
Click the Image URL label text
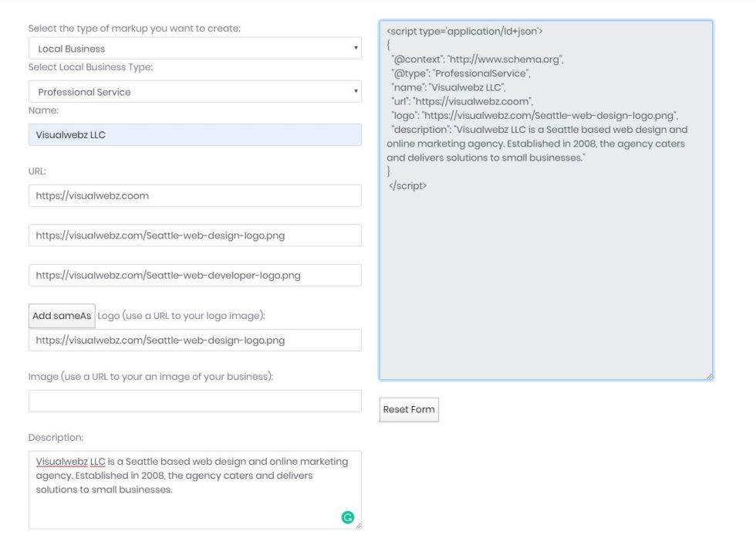[x=150, y=377]
